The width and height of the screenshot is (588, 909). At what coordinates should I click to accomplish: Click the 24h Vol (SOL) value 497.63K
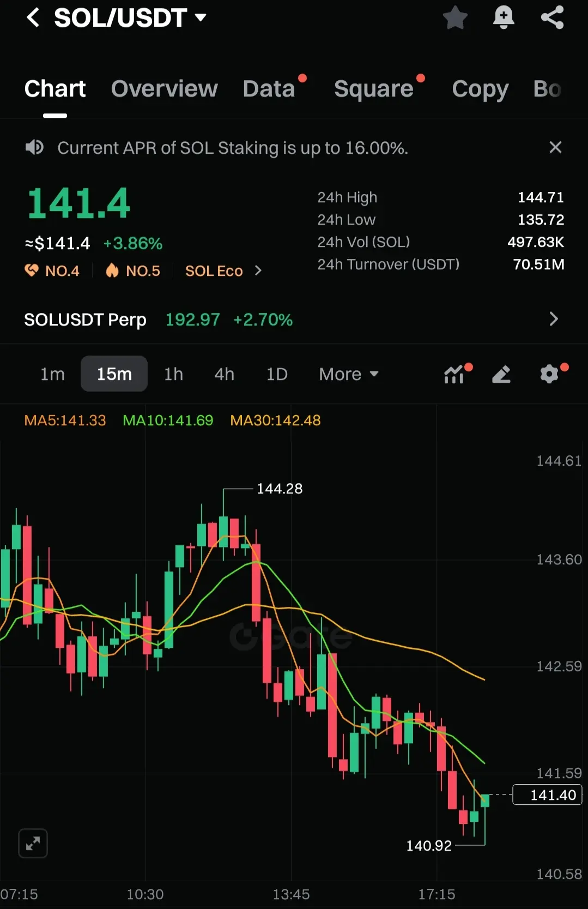536,242
